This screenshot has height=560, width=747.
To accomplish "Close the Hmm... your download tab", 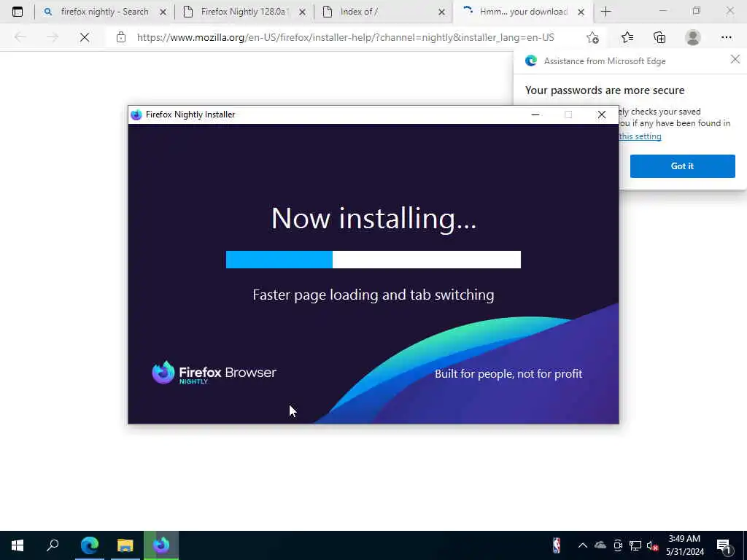I will [x=581, y=12].
